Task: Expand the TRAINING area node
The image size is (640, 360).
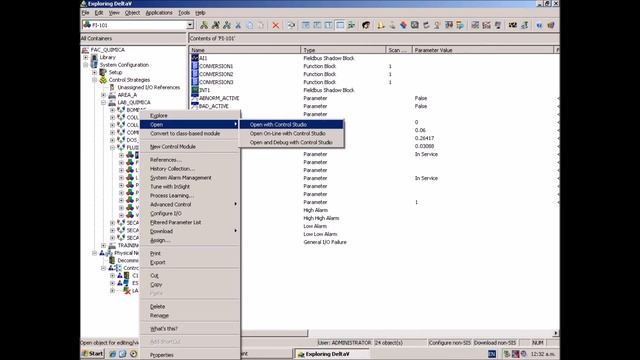Action: tap(104, 245)
